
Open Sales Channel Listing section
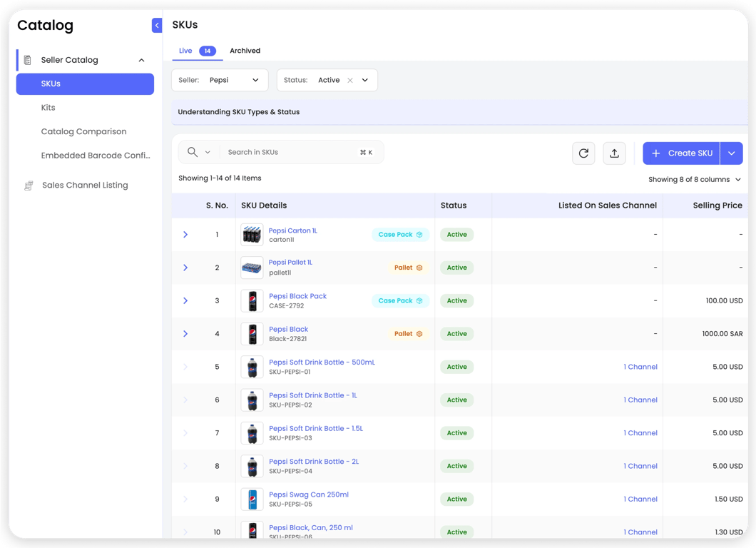85,186
